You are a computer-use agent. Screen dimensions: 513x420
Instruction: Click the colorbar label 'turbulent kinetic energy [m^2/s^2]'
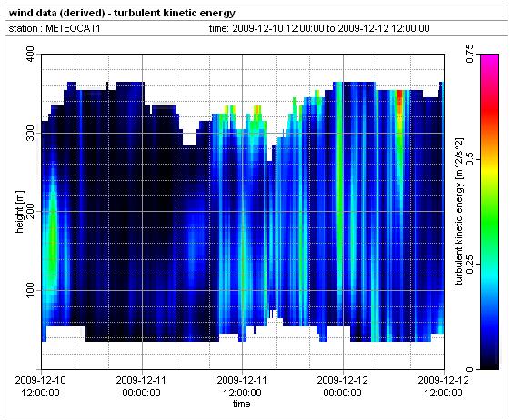459,212
